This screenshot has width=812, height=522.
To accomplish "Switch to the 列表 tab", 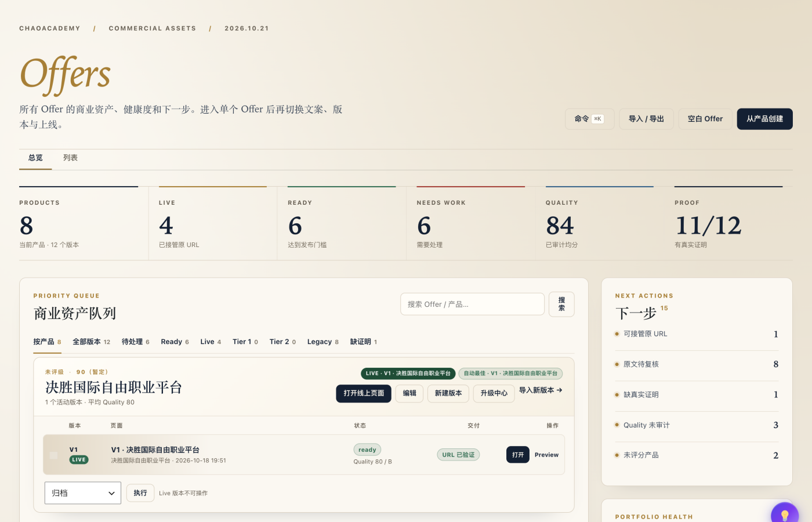I will (70, 158).
